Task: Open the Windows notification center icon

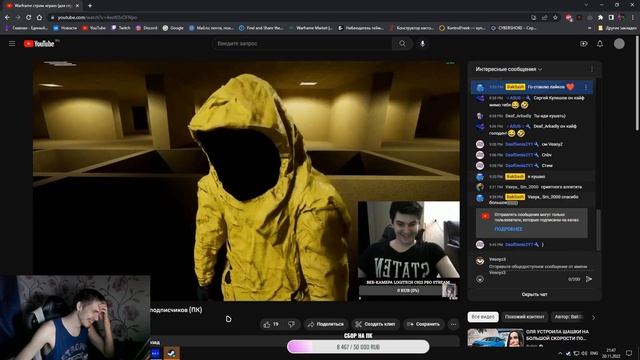Action: tap(629, 353)
